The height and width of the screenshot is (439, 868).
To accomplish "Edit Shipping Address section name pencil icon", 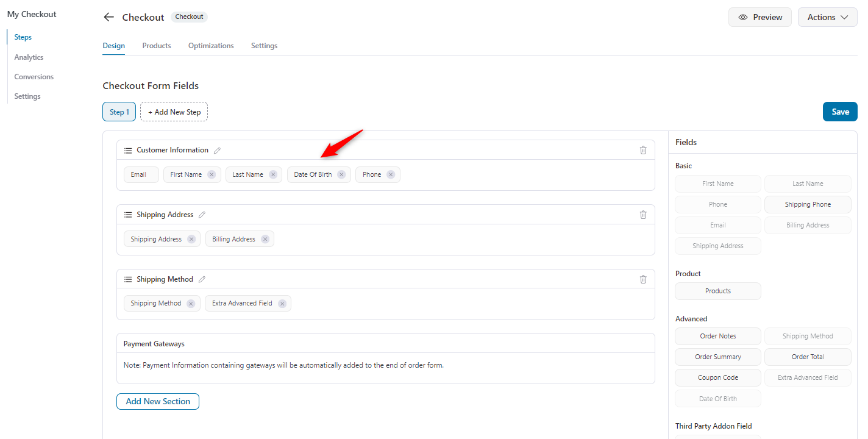I will 202,215.
